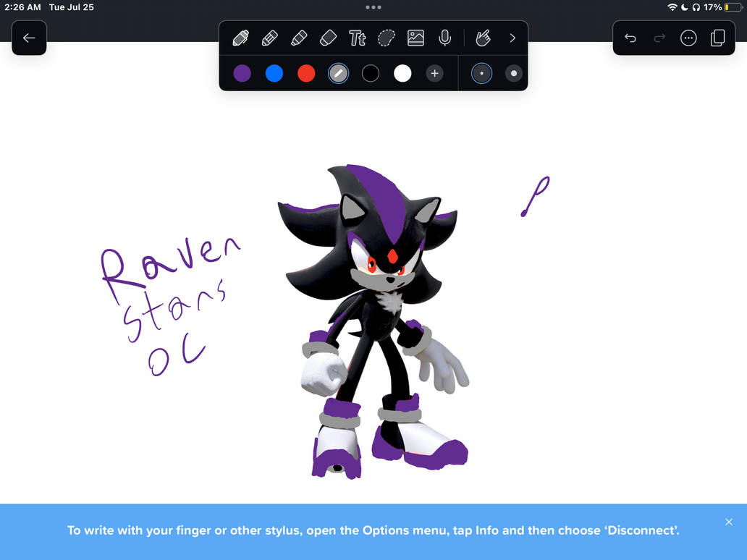Tap the handwritten 'Raven stans OC' text

(x=171, y=305)
